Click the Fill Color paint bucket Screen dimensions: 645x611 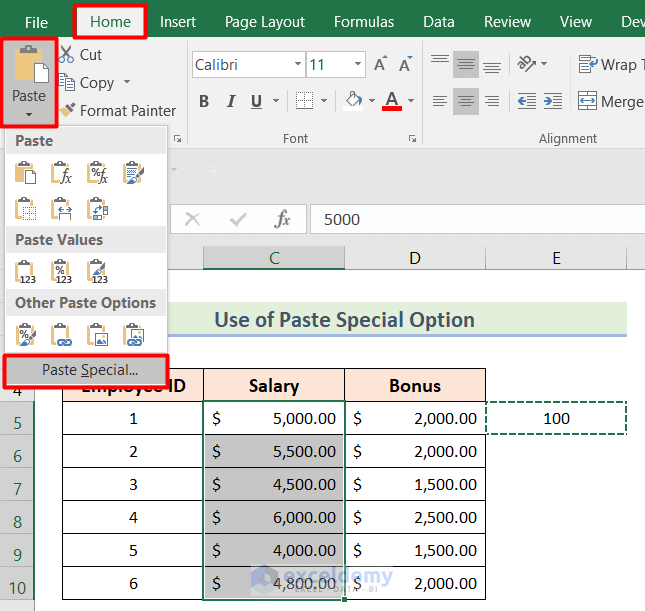coord(353,100)
